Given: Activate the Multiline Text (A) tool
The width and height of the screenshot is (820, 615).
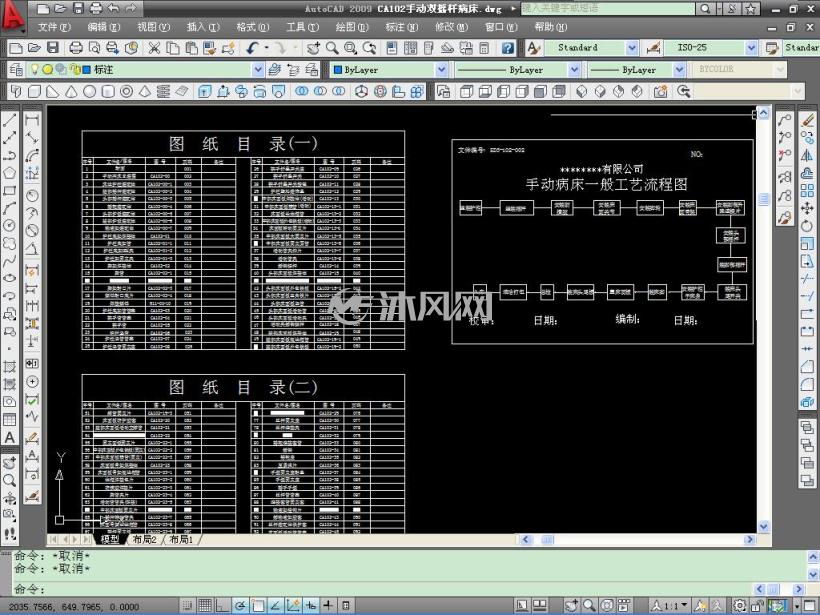Looking at the screenshot, I should [x=9, y=437].
